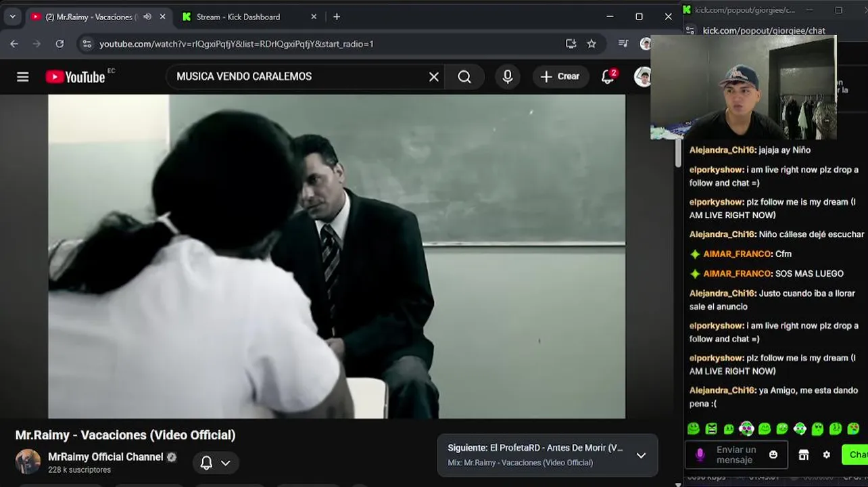The image size is (868, 487).
Task: Insert the green emote wearing headphones with pink eyes
Action: (x=746, y=429)
